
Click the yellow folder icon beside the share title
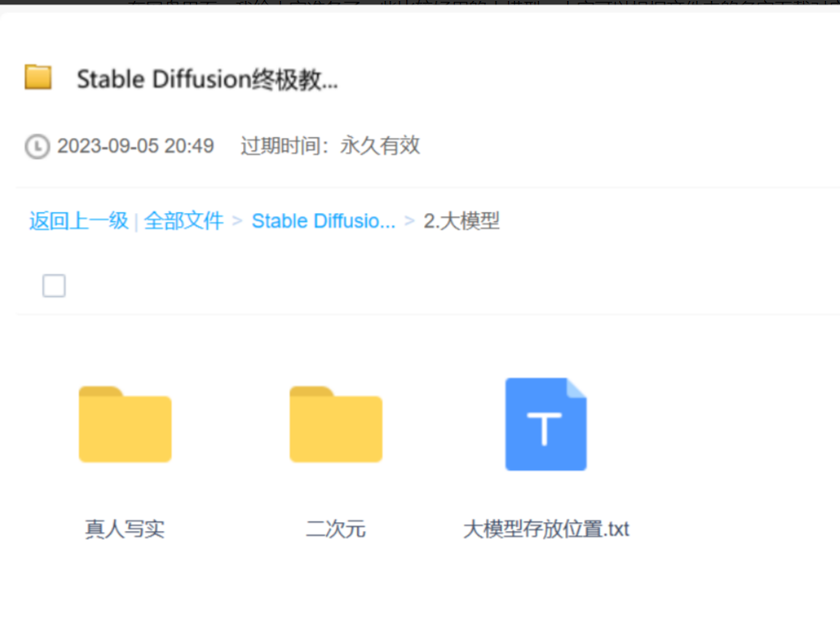pos(38,77)
